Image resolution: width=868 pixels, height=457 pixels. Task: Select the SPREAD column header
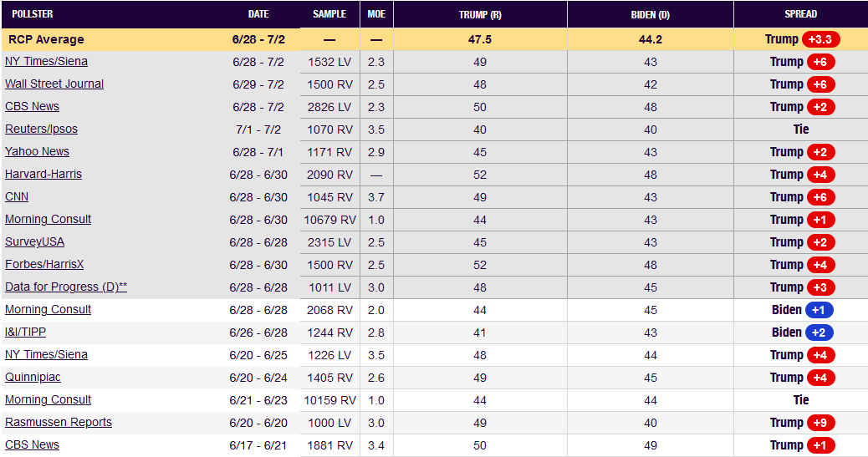click(800, 14)
